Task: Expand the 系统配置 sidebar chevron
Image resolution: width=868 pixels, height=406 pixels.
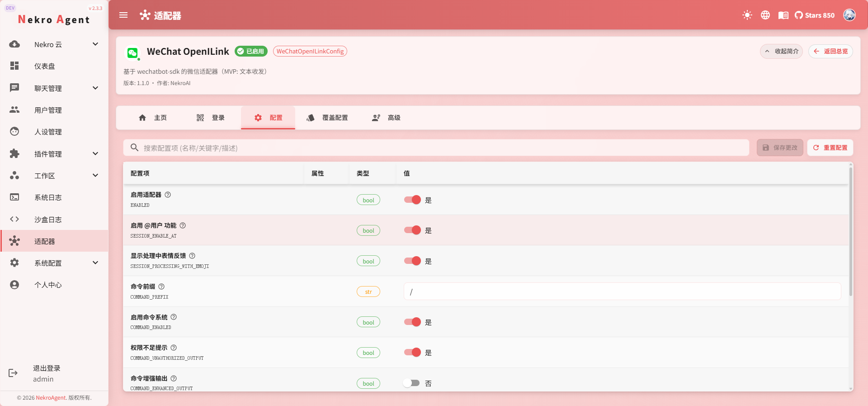Action: (95, 263)
